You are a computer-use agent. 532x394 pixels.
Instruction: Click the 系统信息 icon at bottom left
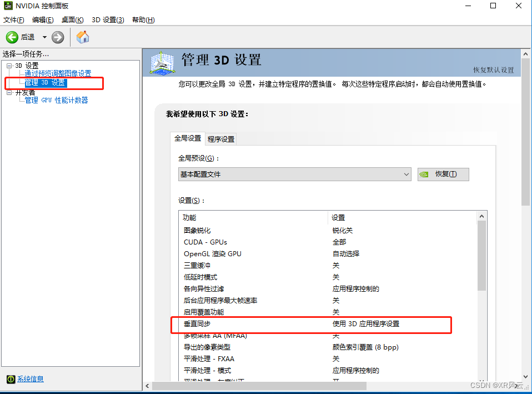[11, 379]
